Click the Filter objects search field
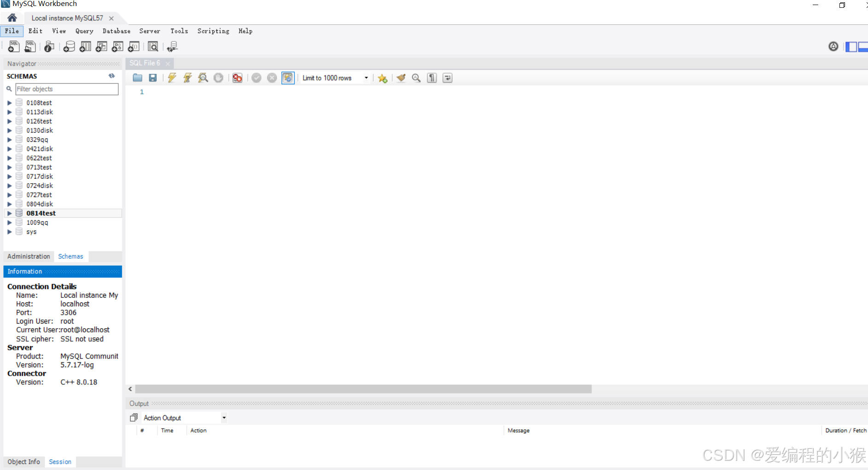 pyautogui.click(x=67, y=89)
